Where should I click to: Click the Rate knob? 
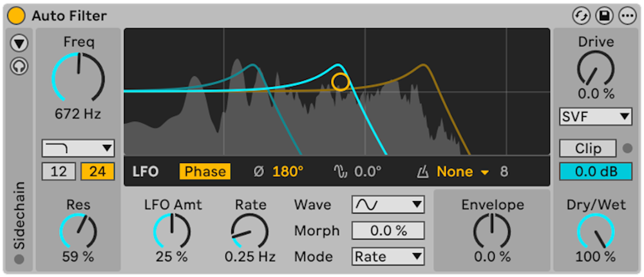point(250,231)
